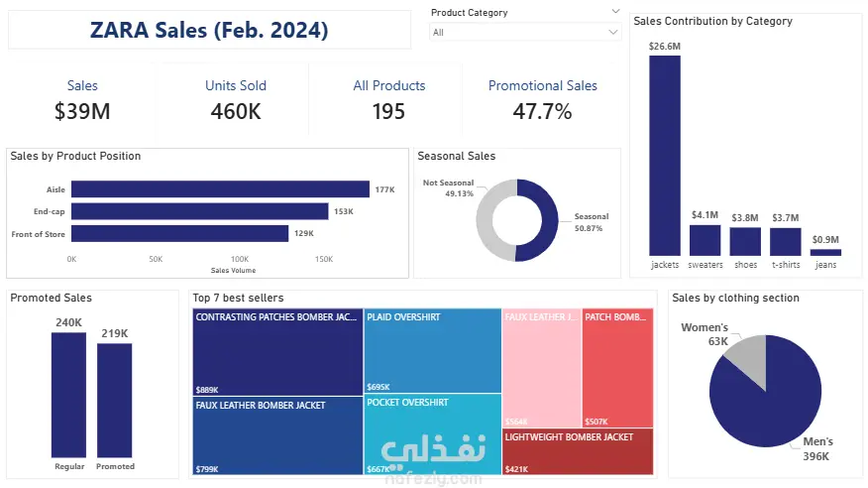Select the Aisle bar in product position chart
Screen dimensions: 868x488
pyautogui.click(x=219, y=189)
